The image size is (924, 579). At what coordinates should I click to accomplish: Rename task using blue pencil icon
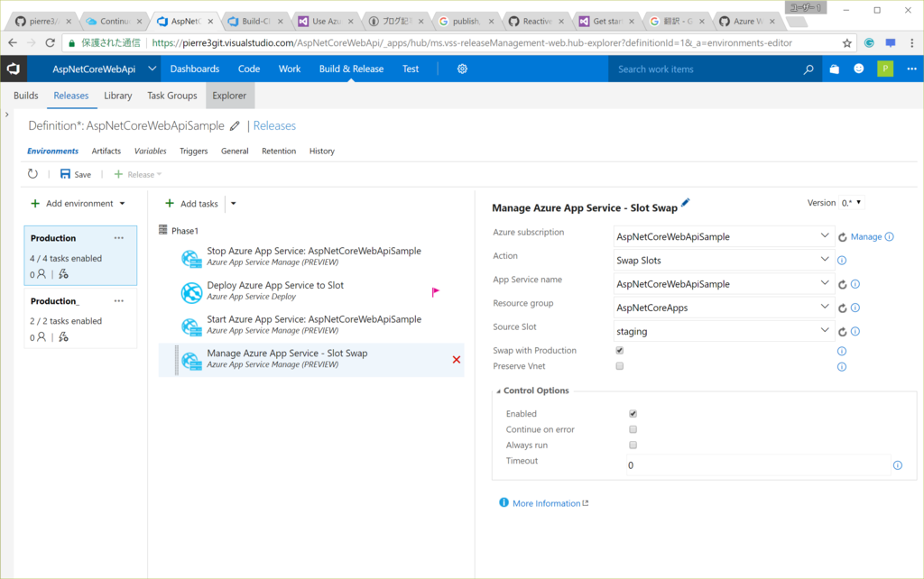(685, 203)
